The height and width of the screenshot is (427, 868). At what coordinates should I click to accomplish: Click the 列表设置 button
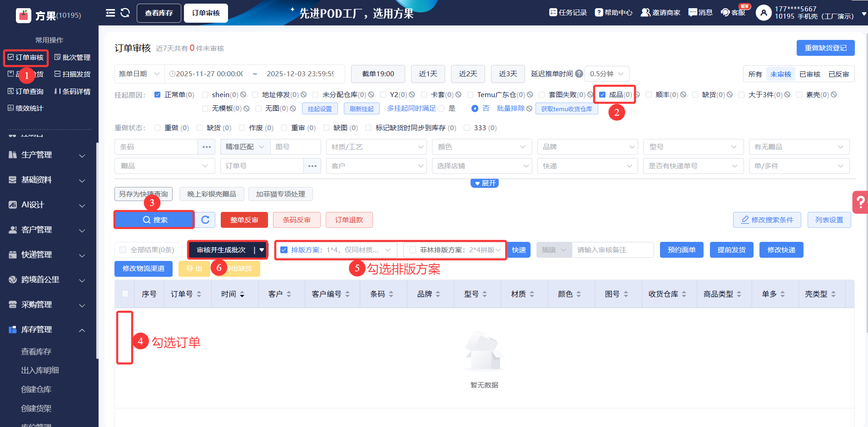829,220
